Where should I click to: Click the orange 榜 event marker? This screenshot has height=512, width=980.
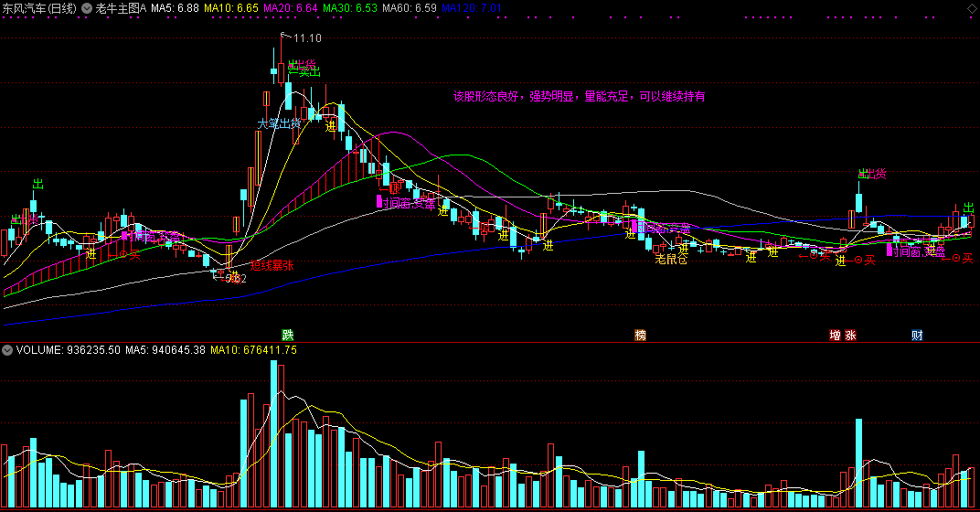tap(641, 335)
